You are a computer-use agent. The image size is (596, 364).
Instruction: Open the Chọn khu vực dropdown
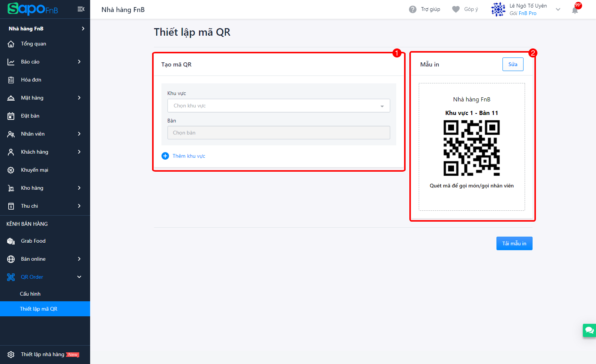point(279,106)
